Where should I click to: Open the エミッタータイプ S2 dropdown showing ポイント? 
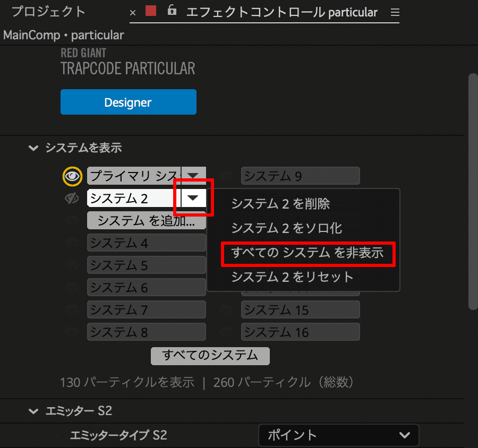tap(338, 435)
